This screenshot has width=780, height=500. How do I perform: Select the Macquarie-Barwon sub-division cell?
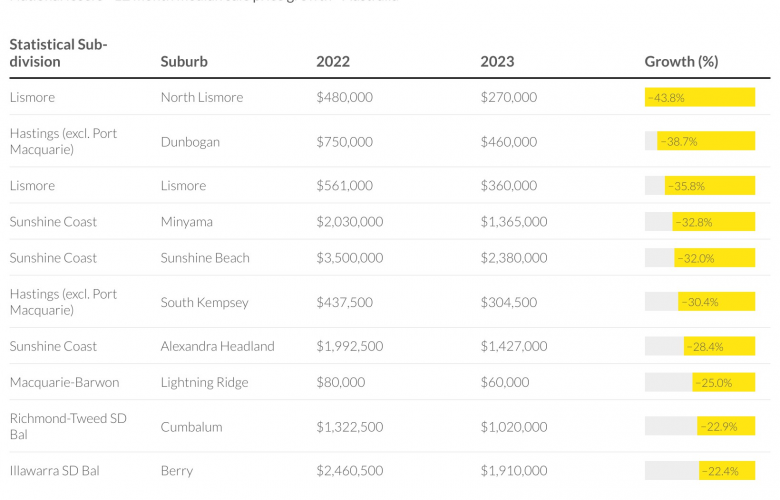coord(58,382)
